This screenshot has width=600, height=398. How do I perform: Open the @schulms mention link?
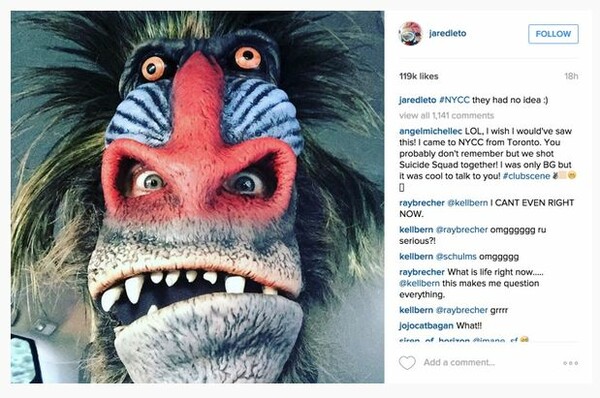pyautogui.click(x=456, y=256)
